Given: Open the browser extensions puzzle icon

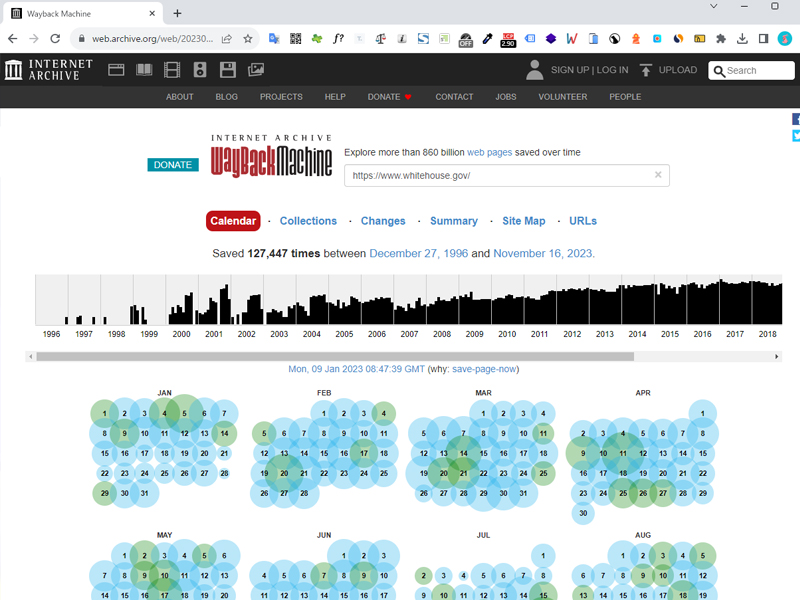Looking at the screenshot, I should (x=721, y=39).
